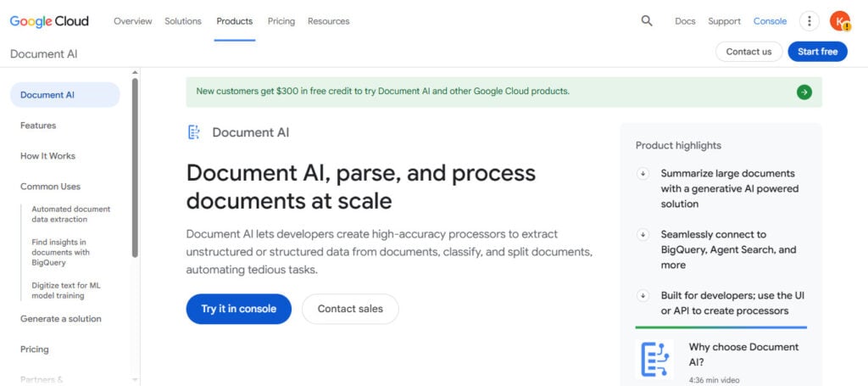
Task: Open the Resources nav item
Action: 329,21
